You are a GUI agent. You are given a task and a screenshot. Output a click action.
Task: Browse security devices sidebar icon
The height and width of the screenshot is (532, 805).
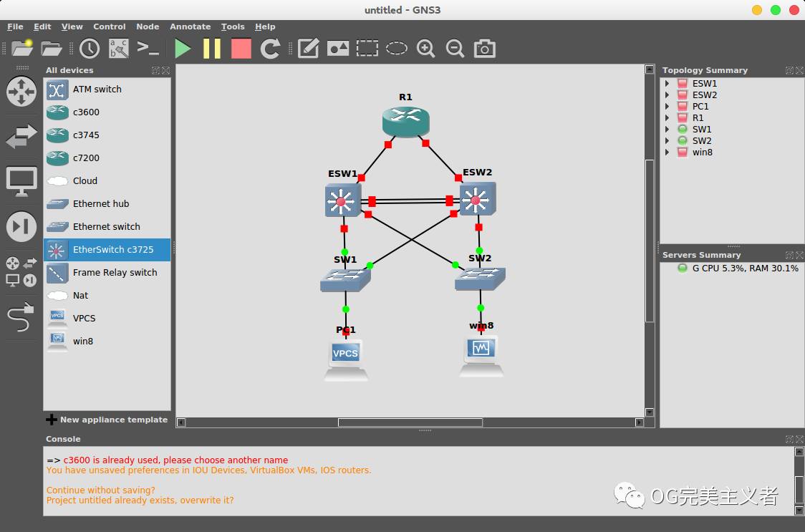point(21,226)
